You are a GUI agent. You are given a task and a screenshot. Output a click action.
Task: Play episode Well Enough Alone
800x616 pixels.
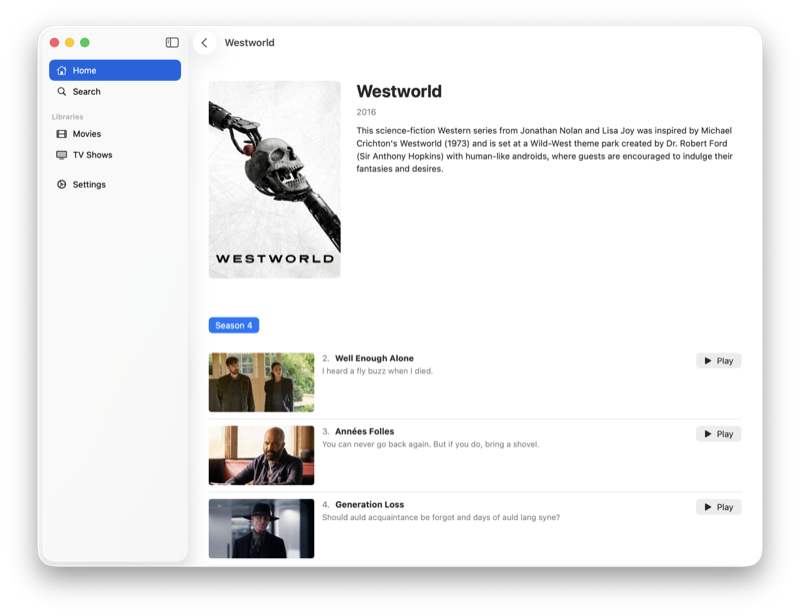(x=718, y=361)
